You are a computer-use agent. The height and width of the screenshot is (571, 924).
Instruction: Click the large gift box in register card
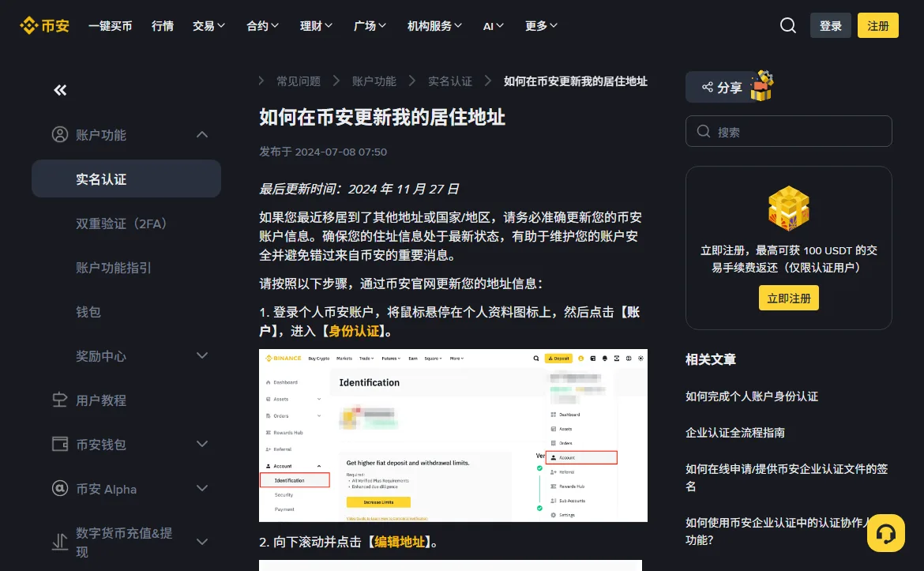788,208
